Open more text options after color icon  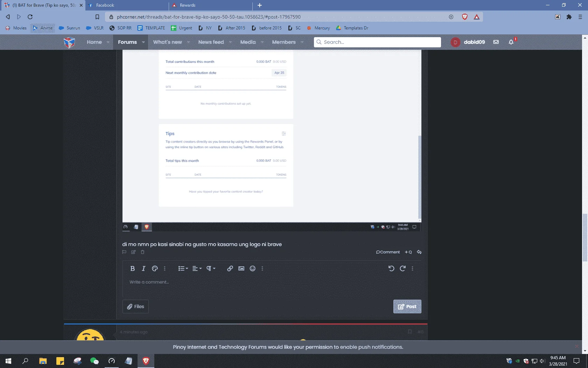click(x=164, y=268)
